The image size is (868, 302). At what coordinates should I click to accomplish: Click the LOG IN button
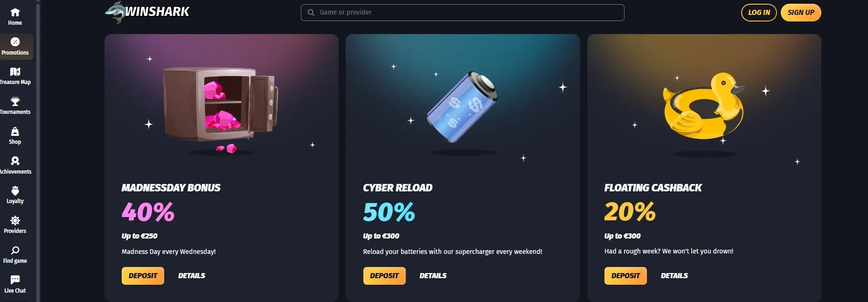pos(759,13)
